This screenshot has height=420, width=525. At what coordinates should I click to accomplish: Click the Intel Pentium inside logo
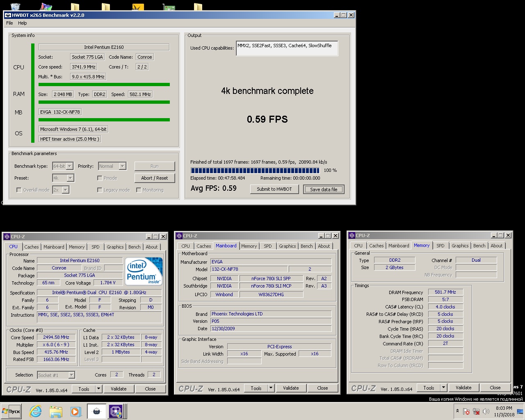click(x=144, y=271)
